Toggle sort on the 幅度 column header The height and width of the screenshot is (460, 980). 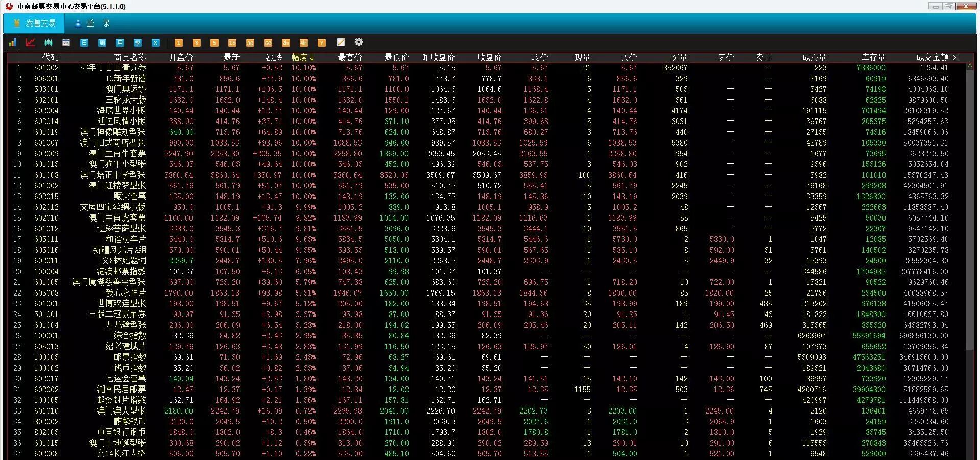[x=303, y=57]
